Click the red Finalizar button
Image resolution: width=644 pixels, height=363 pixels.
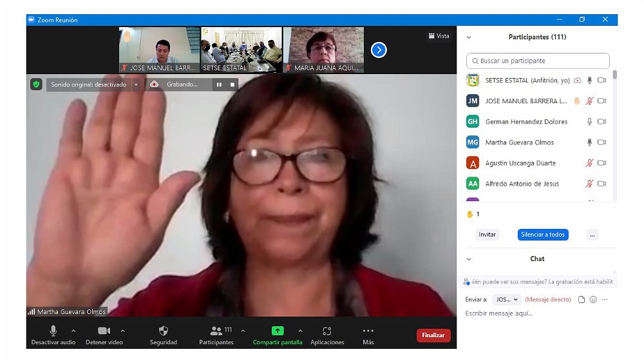[x=433, y=335]
